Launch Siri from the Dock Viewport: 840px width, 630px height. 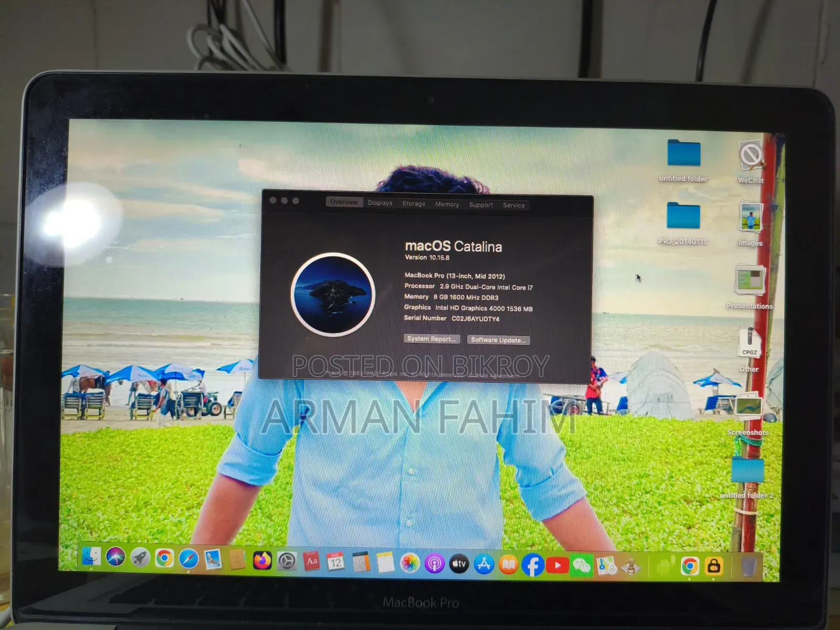115,557
